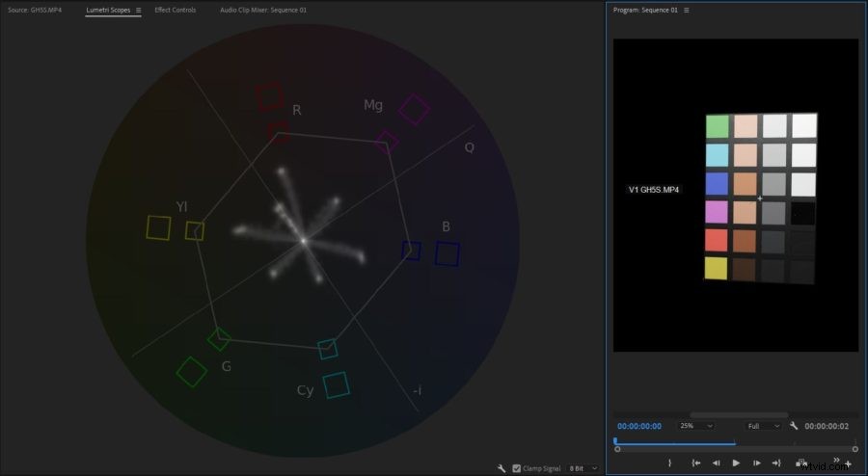This screenshot has width=868, height=476.
Task: Open the Program monitor settings wrench
Action: (x=794, y=425)
